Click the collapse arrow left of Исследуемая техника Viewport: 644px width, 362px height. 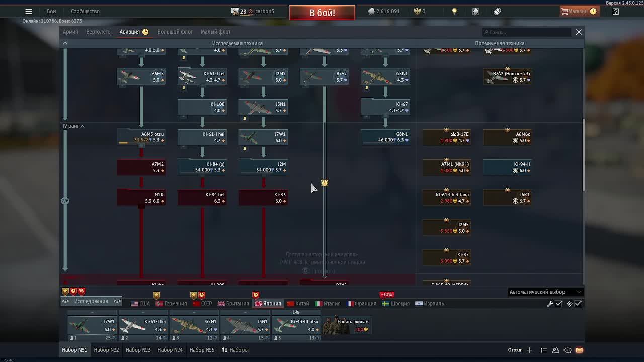65,43
